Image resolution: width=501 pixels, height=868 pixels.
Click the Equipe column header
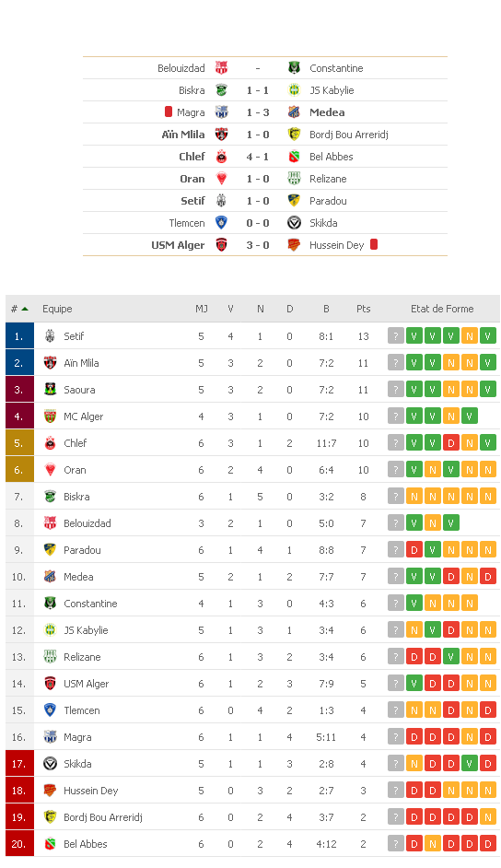(x=57, y=309)
